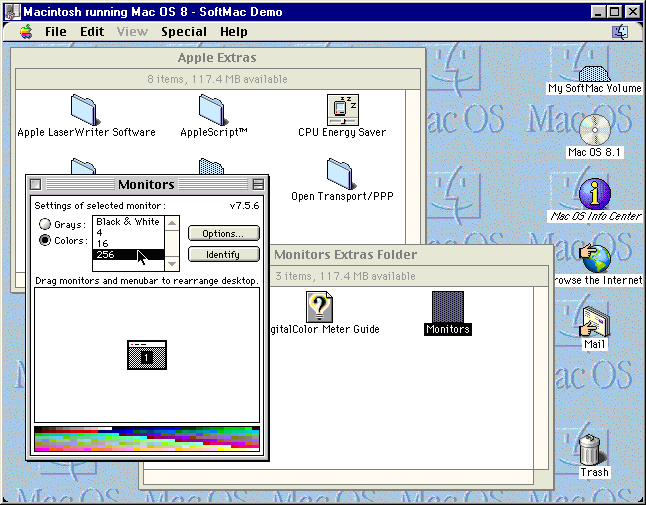Choose 16 in the depth list
Image resolution: width=646 pixels, height=505 pixels.
tap(128, 244)
